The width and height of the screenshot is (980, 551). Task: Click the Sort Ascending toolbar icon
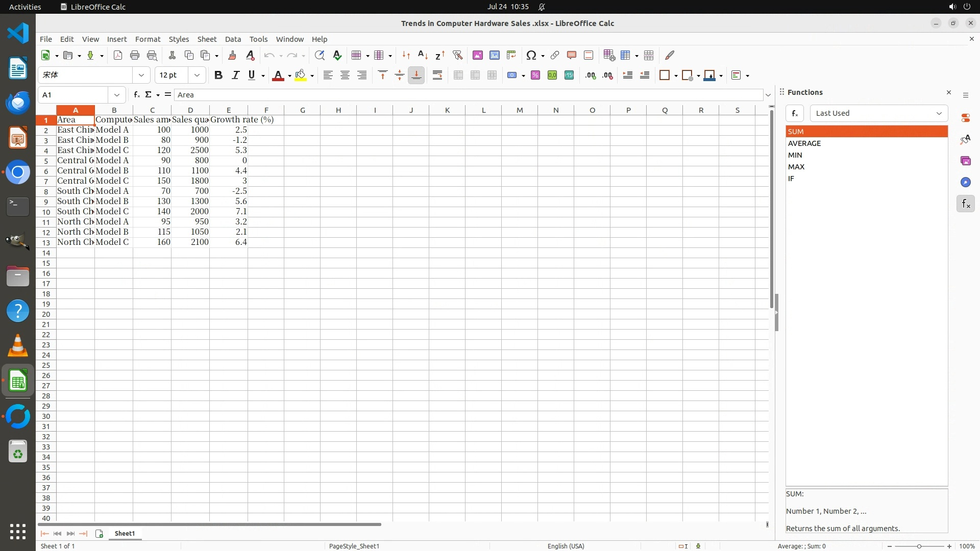tap(423, 55)
